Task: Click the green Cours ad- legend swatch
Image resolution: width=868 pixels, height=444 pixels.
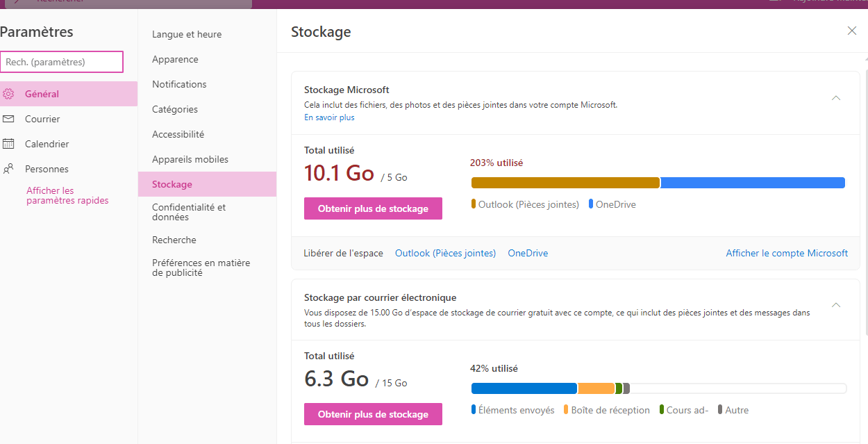Action: pyautogui.click(x=661, y=410)
